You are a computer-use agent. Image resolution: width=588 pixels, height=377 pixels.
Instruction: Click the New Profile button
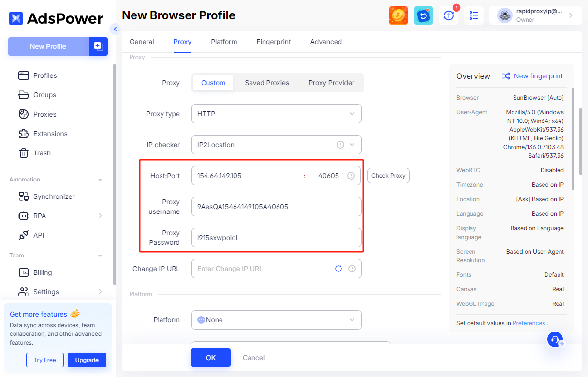(48, 46)
